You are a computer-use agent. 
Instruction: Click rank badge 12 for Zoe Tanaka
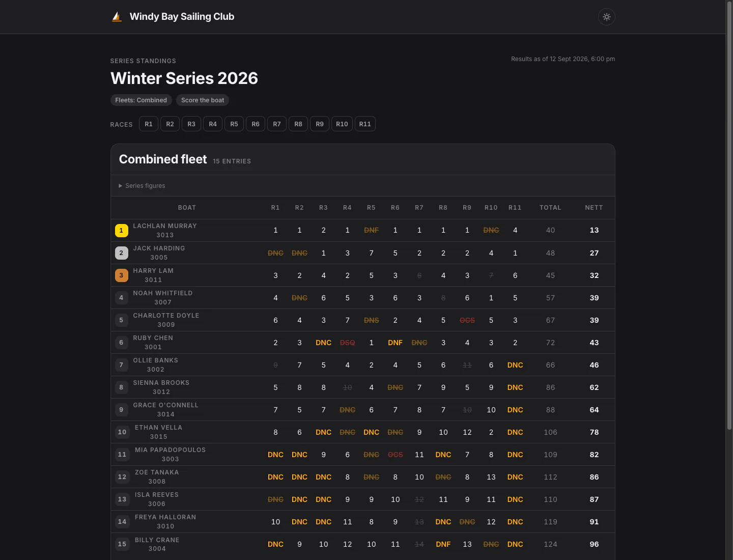(x=122, y=477)
